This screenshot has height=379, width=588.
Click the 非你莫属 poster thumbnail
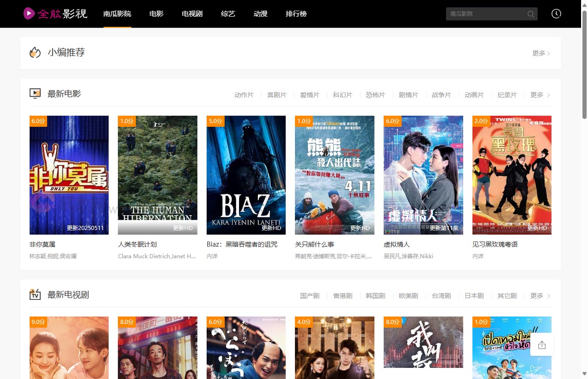(69, 175)
